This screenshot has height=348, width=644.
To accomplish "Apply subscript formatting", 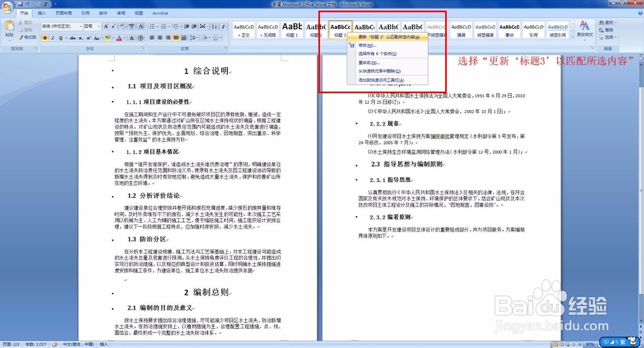I will [80, 38].
